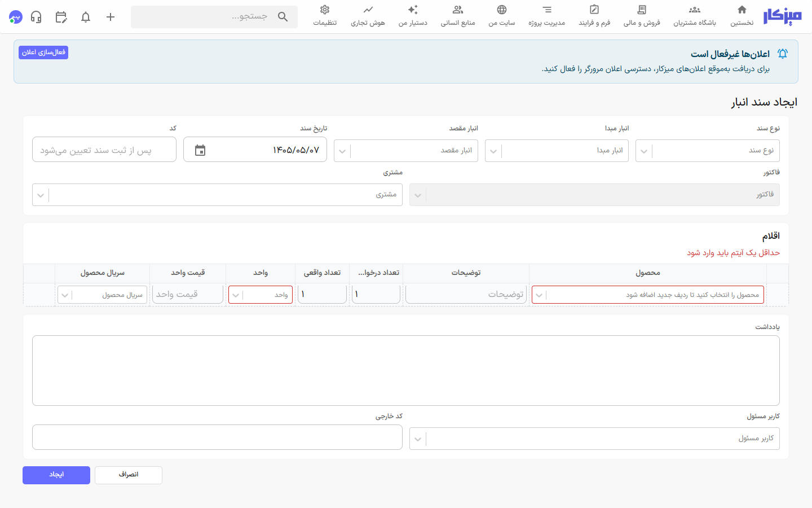The image size is (812, 508).
Task: Expand the نوع سند dropdown
Action: point(644,151)
